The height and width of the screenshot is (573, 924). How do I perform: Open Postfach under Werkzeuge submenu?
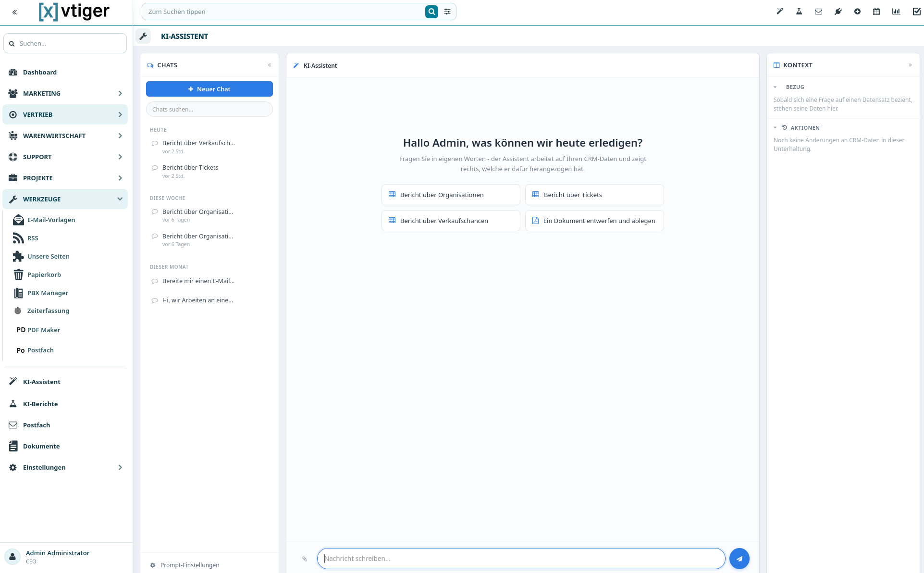click(x=40, y=350)
